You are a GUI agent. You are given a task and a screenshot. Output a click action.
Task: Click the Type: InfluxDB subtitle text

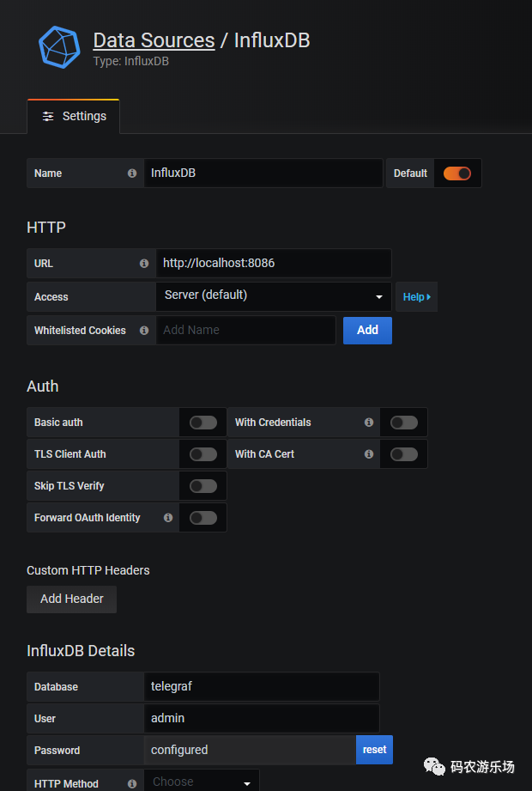[x=131, y=62]
